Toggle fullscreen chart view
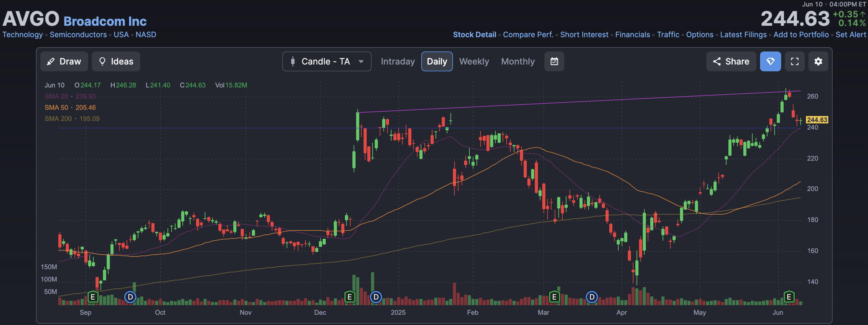This screenshot has width=868, height=325. [x=794, y=61]
